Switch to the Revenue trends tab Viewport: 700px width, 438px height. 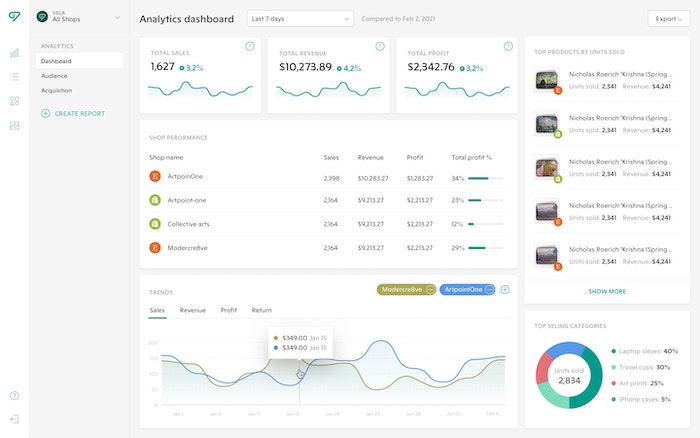(x=192, y=310)
